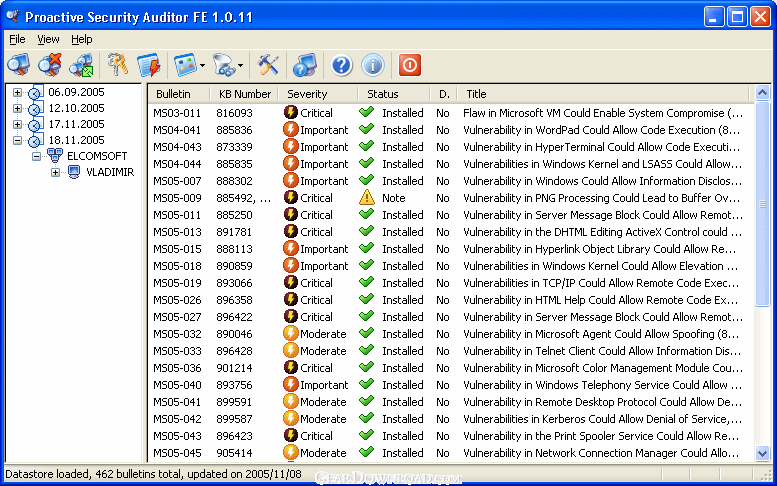The width and height of the screenshot is (777, 486).
Task: Click the scrollbar down arrow
Action: tap(762, 453)
